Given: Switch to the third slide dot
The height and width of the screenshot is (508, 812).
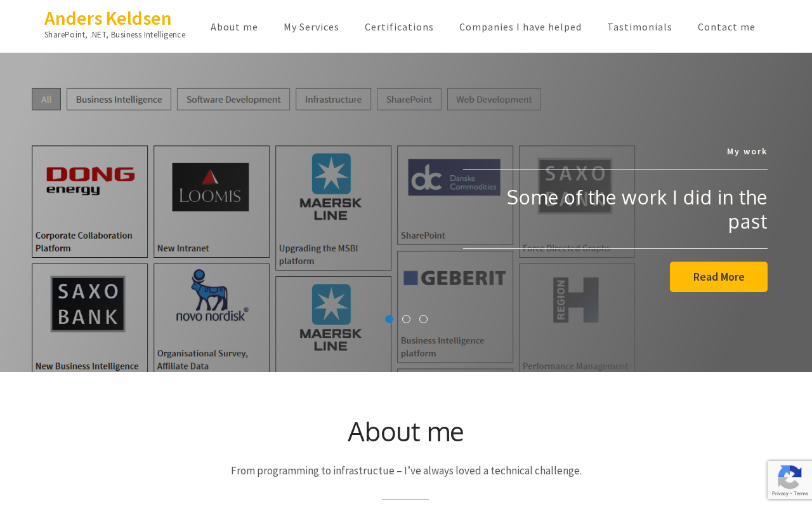Looking at the screenshot, I should coord(423,319).
